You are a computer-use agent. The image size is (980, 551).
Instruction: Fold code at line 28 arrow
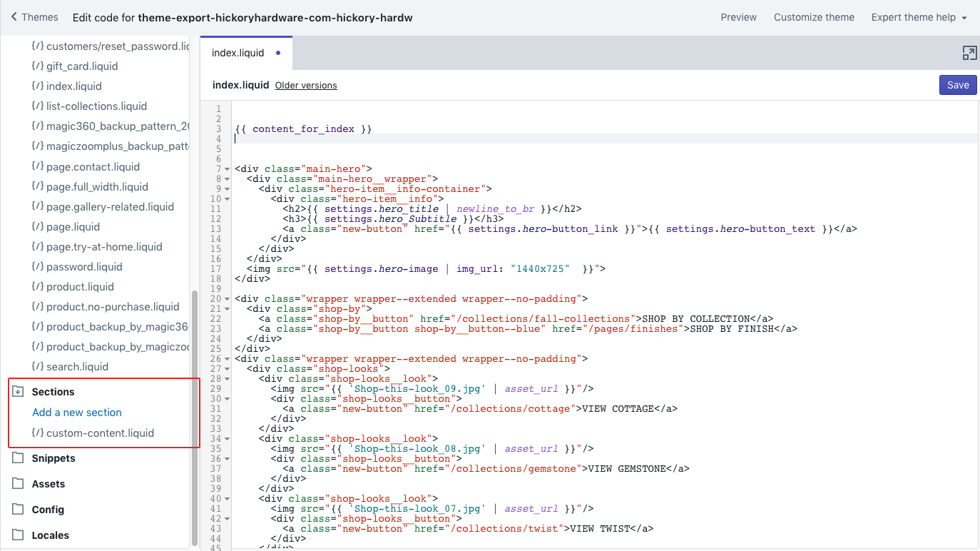(x=227, y=379)
